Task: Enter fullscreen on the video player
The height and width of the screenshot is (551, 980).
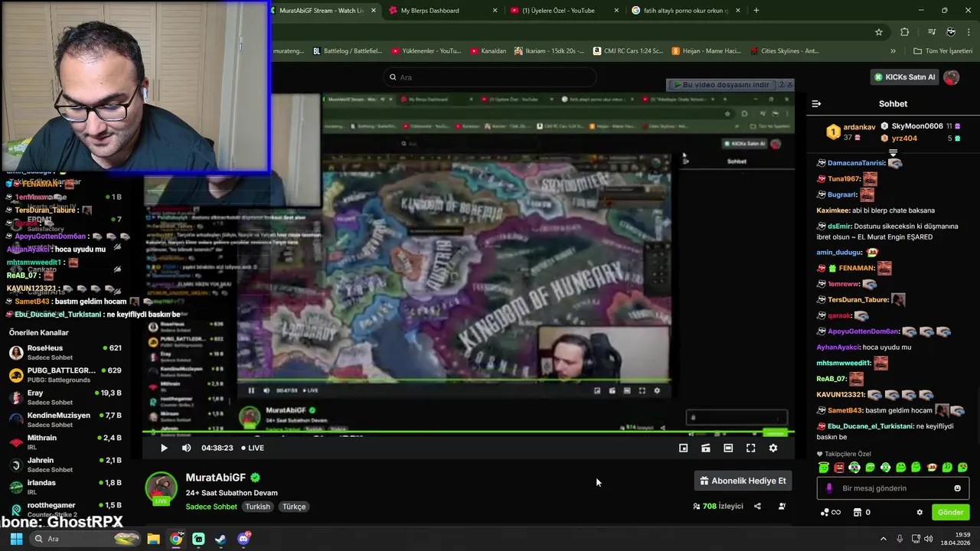Action: (x=750, y=448)
